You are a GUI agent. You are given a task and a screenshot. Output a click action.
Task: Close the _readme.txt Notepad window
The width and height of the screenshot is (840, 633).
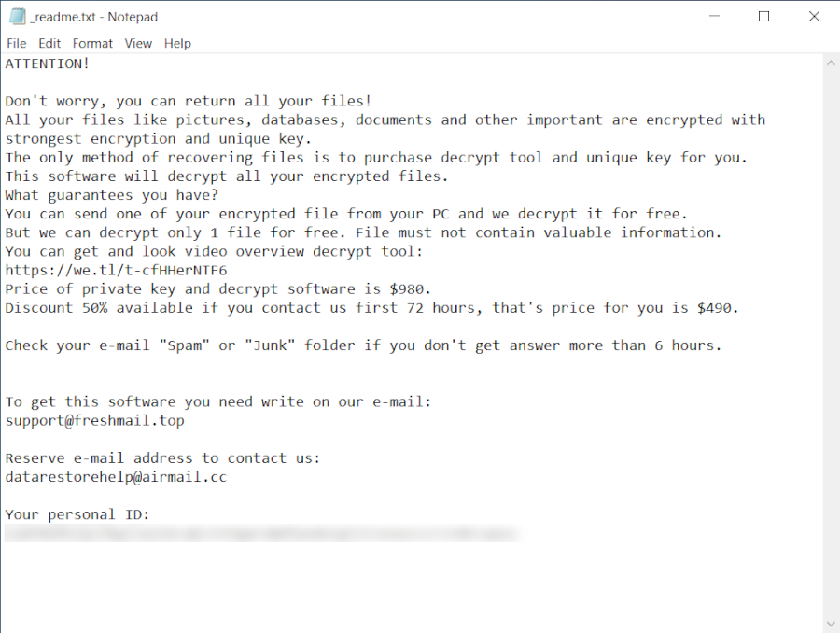[x=814, y=17]
